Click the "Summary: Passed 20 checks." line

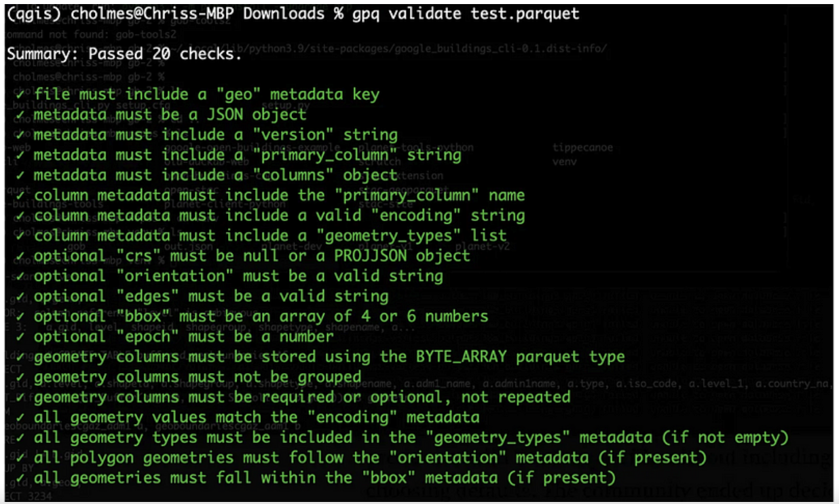[124, 54]
